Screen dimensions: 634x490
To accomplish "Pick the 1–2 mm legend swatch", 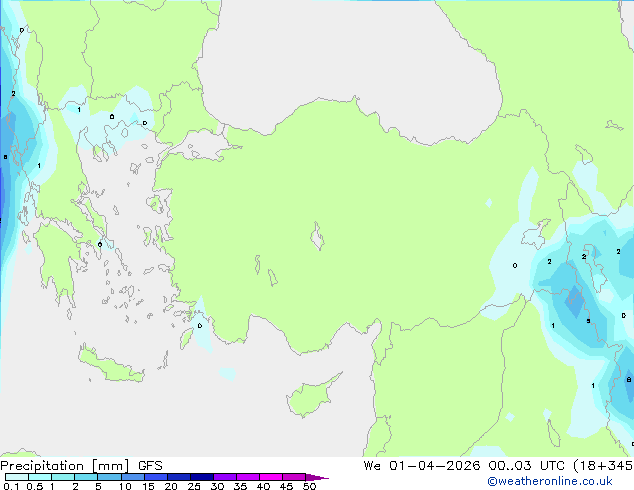I will coord(63,477).
